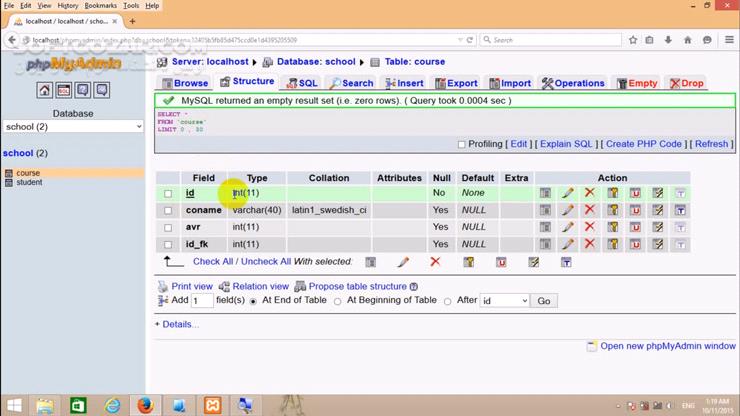
Task: Drop the id field with red X
Action: [590, 192]
